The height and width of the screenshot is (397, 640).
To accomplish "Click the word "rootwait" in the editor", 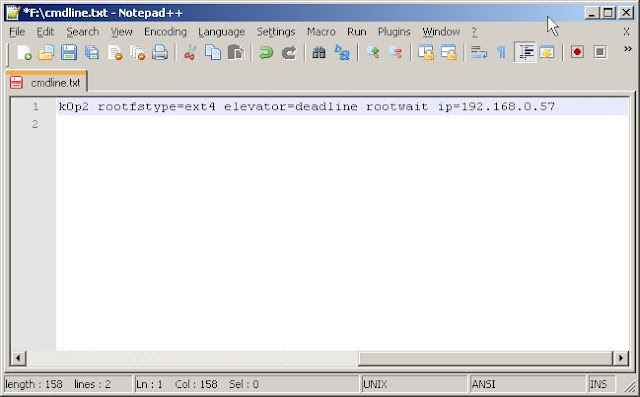I will click(x=397, y=107).
